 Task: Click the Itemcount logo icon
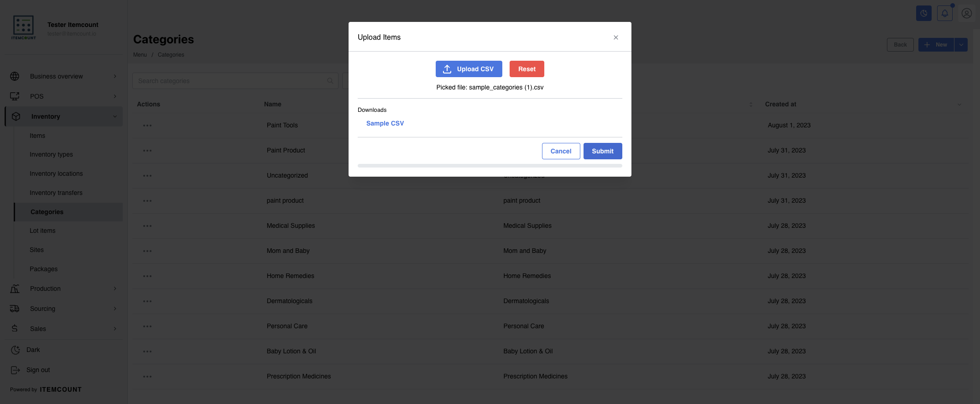pos(23,27)
